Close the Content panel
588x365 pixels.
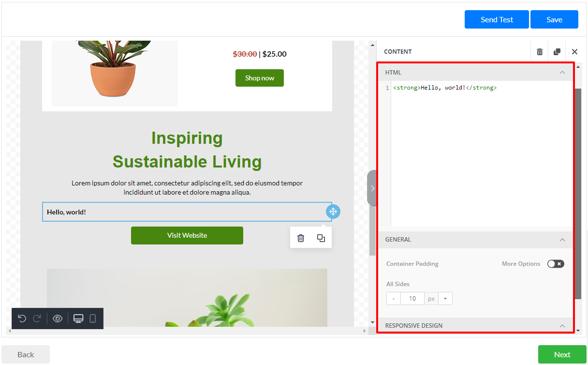click(574, 52)
